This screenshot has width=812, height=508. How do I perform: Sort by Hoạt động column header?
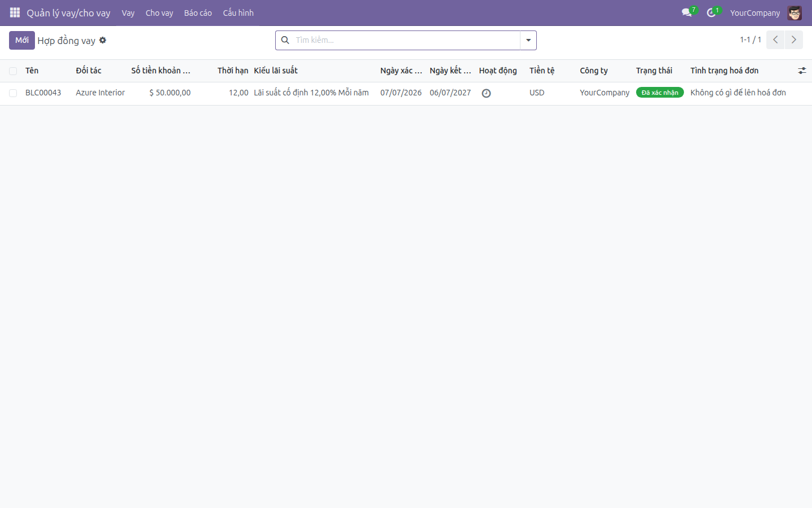[498, 71]
